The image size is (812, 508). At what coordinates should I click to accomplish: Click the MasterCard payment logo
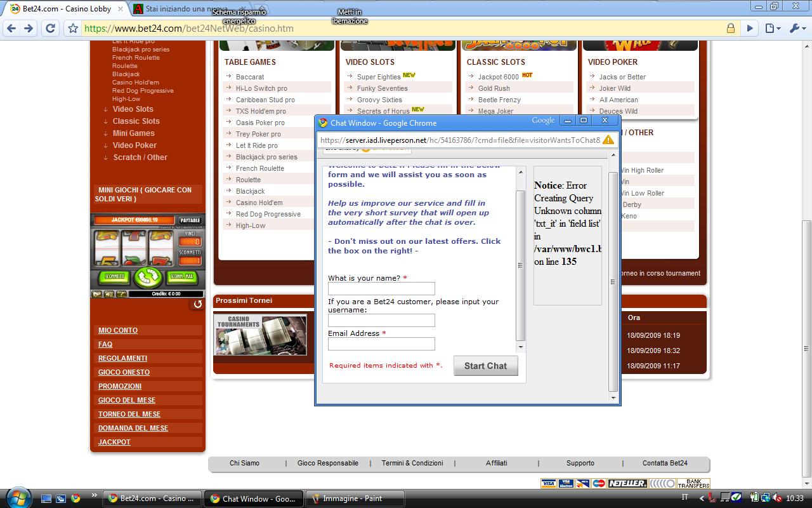coord(599,484)
